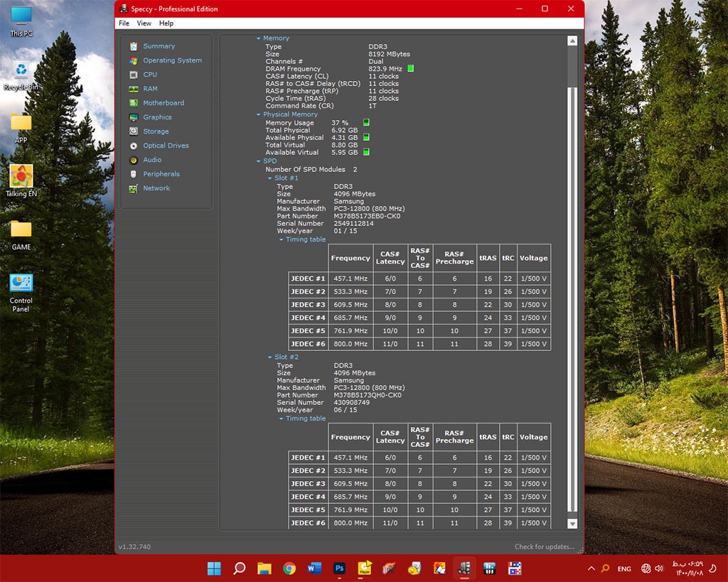Click the Speccy taskbar icon
This screenshot has height=582, width=728.
[x=464, y=568]
